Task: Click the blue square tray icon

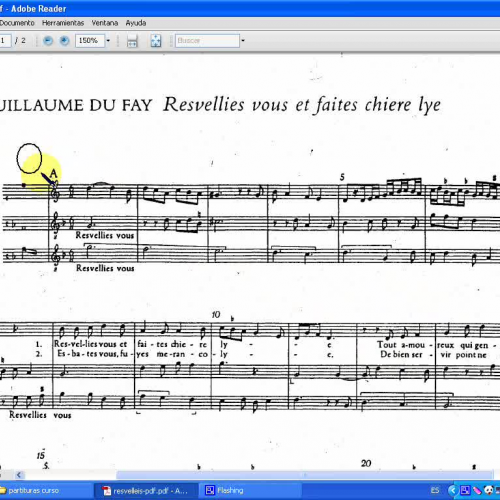Action: tap(464, 490)
